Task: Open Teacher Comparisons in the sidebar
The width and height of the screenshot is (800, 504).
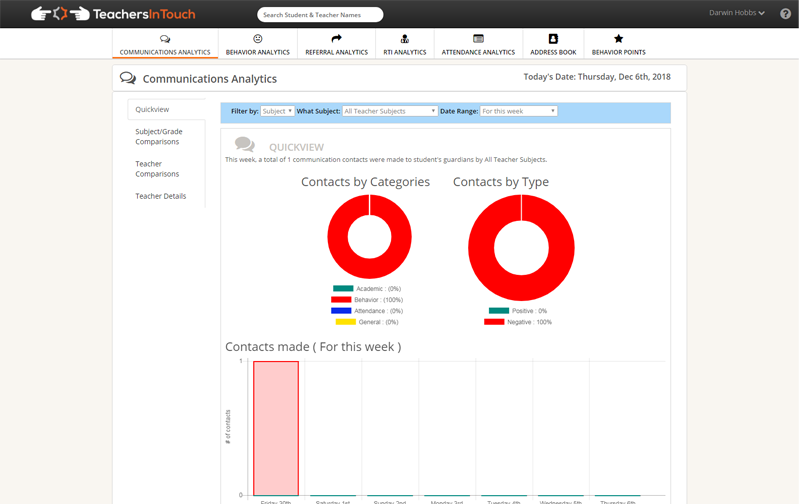Action: pyautogui.click(x=157, y=169)
